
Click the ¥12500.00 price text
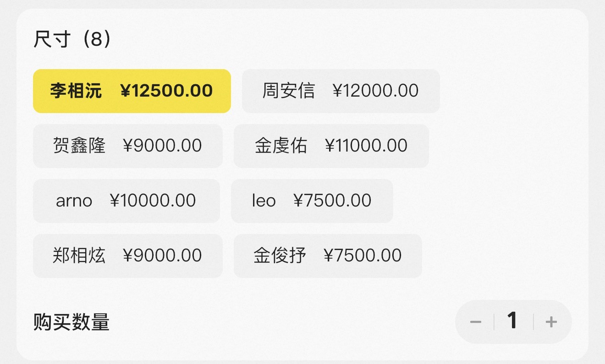point(166,91)
